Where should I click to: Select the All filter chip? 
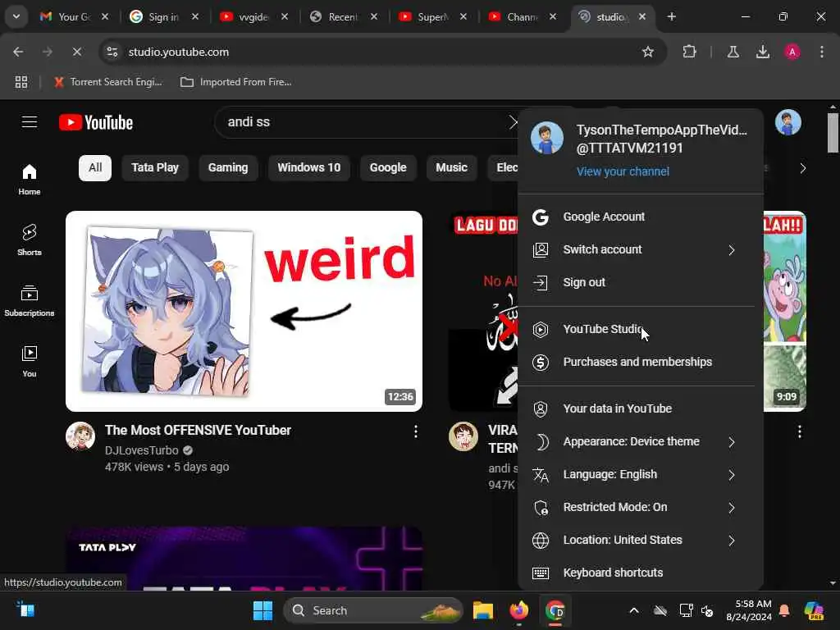pos(95,167)
